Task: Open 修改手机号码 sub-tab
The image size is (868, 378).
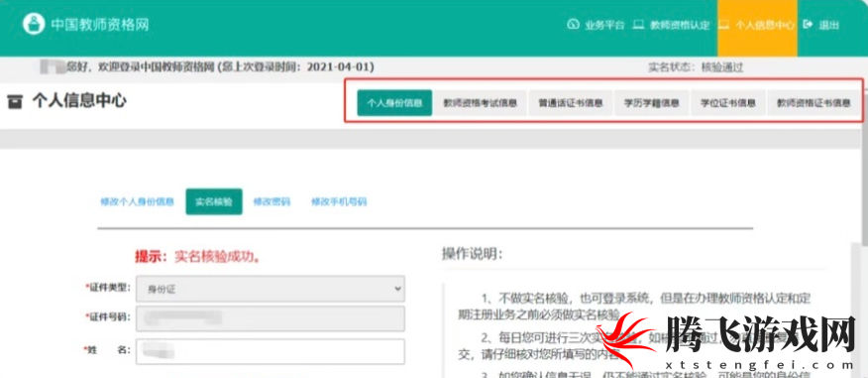Action: coord(339,201)
